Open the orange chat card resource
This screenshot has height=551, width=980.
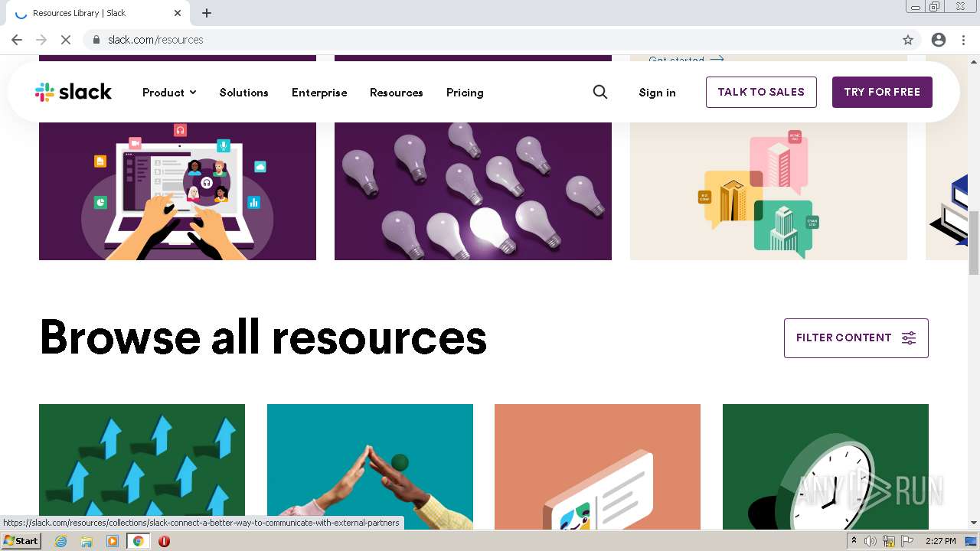coord(597,466)
